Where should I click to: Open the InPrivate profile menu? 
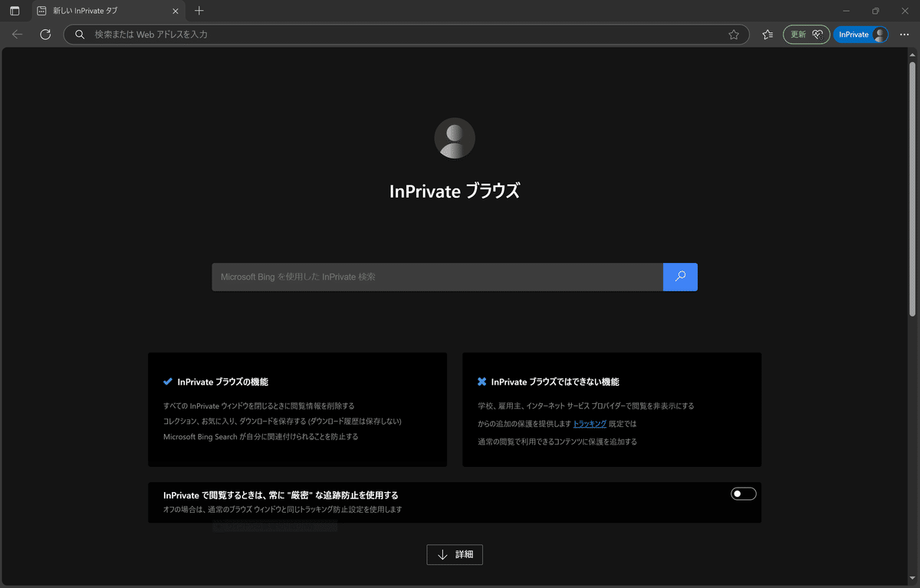(860, 34)
